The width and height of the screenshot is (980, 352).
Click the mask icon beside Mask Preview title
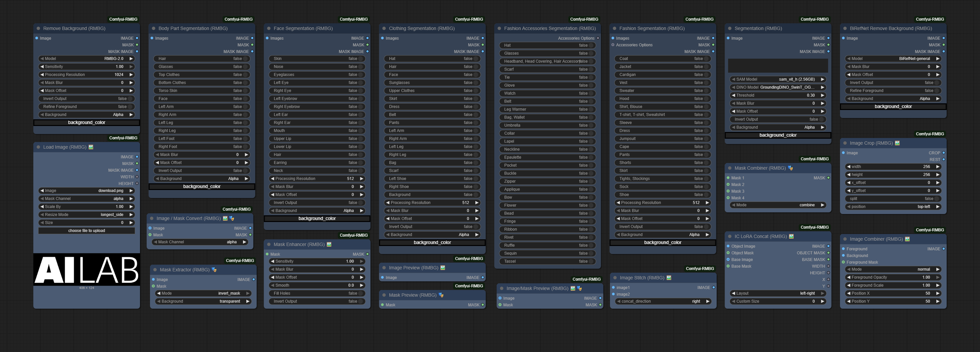tap(441, 295)
